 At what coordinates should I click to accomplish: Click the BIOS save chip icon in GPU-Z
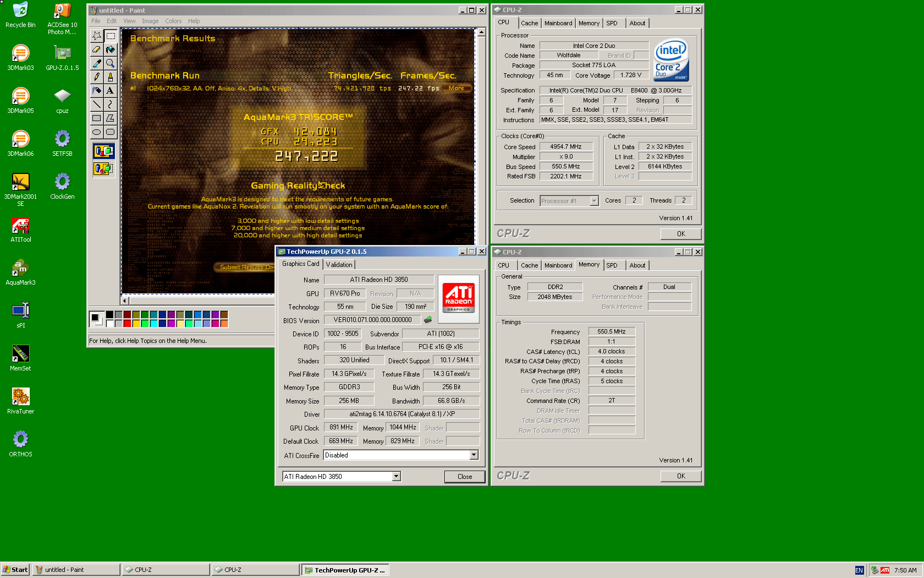point(427,320)
